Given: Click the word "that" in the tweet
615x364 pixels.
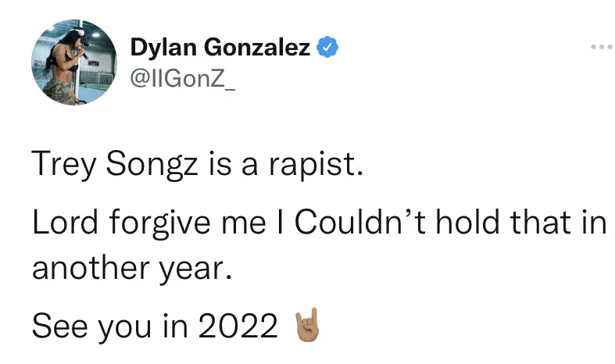Looking at the screenshot, I should (545, 223).
